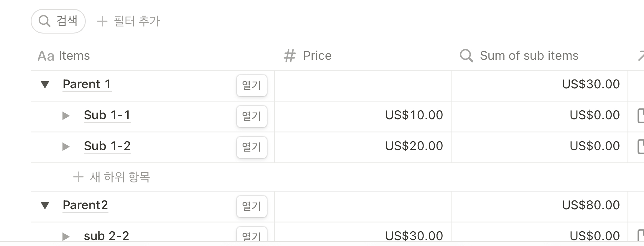Select the US$20.00 price cell
Image resolution: width=644 pixels, height=246 pixels.
pyautogui.click(x=363, y=147)
